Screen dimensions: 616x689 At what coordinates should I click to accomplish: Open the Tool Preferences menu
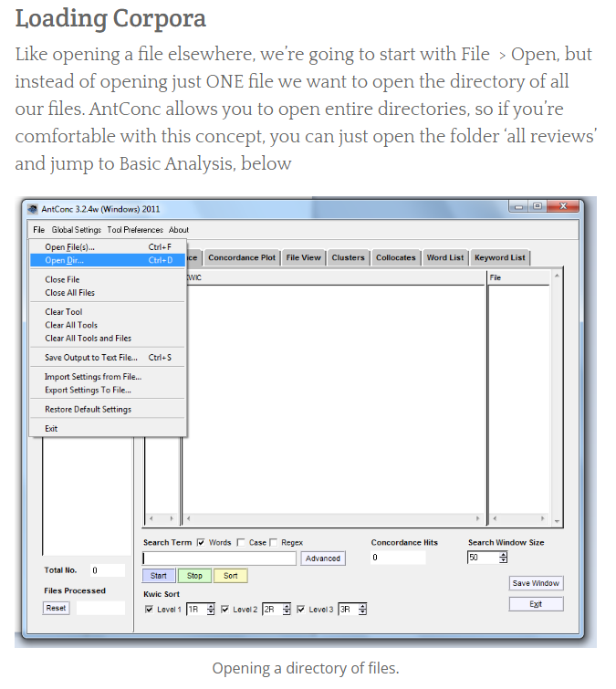tap(135, 230)
